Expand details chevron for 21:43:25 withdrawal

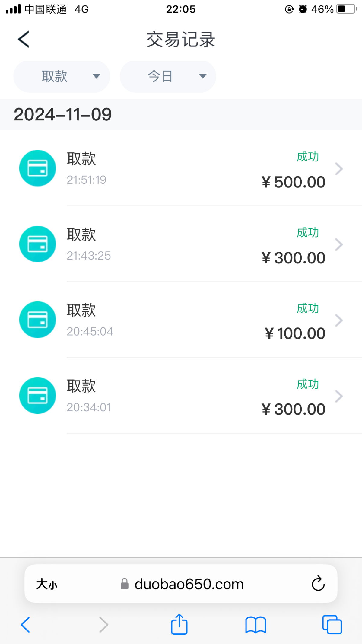click(339, 245)
